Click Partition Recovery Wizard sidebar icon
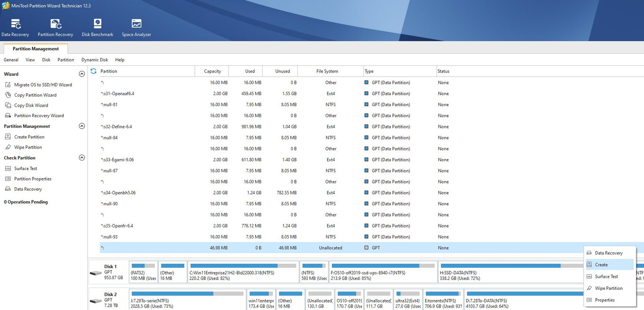The image size is (644, 310). (x=8, y=116)
